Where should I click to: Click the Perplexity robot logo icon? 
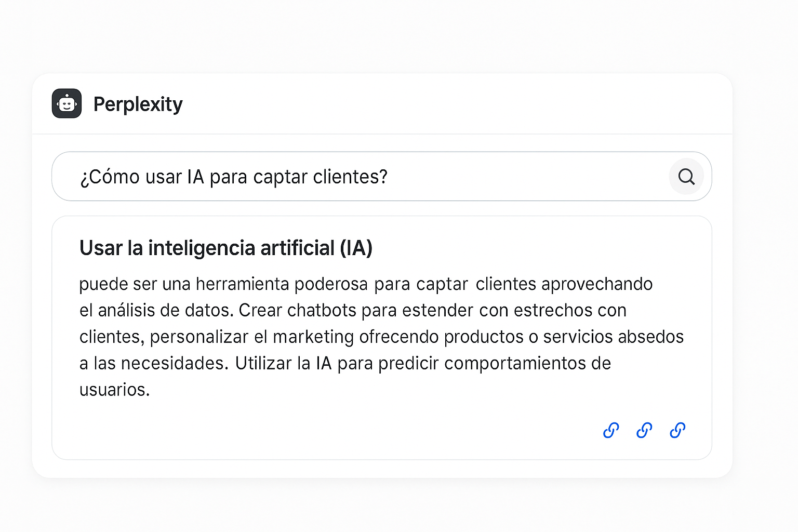pyautogui.click(x=66, y=103)
